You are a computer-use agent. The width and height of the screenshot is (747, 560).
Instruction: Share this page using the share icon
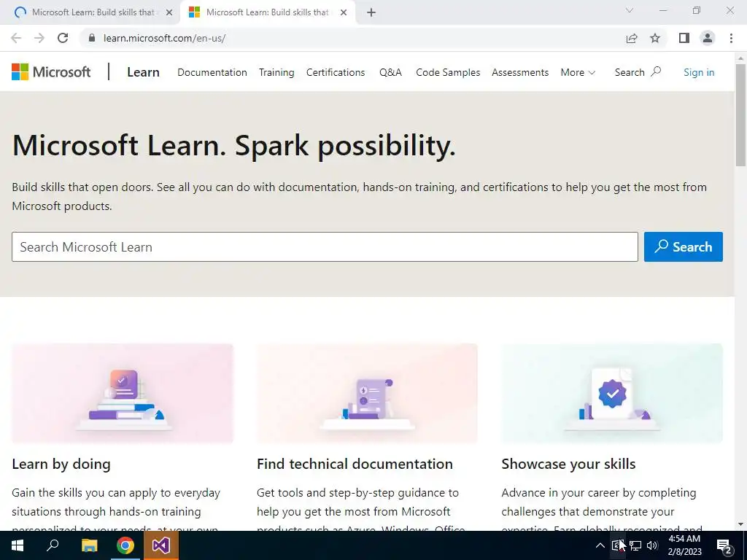click(x=632, y=38)
